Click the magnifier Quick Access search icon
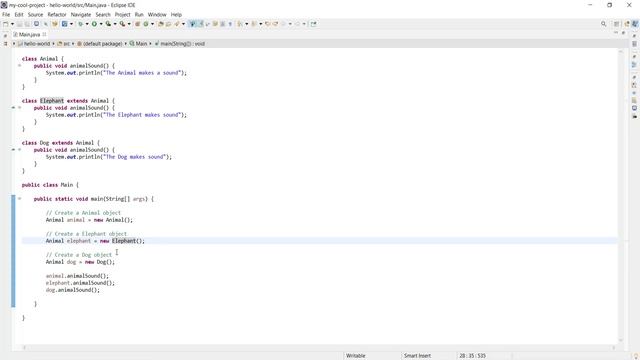This screenshot has width=640, height=360. click(x=603, y=24)
